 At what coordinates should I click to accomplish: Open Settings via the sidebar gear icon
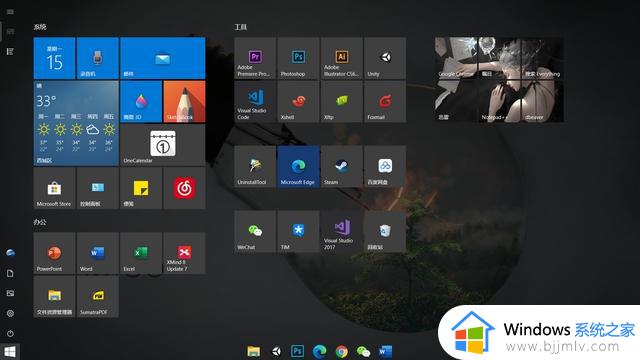point(10,313)
